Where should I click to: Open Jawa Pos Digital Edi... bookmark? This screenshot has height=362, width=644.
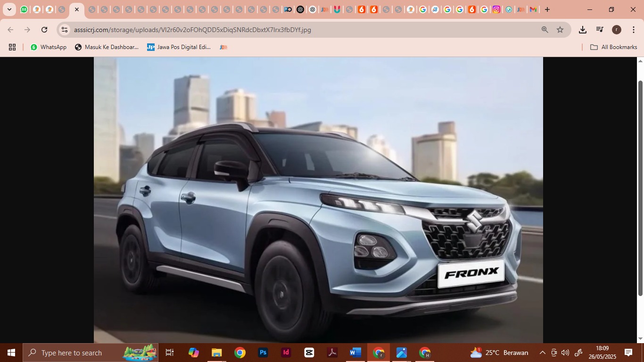pyautogui.click(x=179, y=47)
